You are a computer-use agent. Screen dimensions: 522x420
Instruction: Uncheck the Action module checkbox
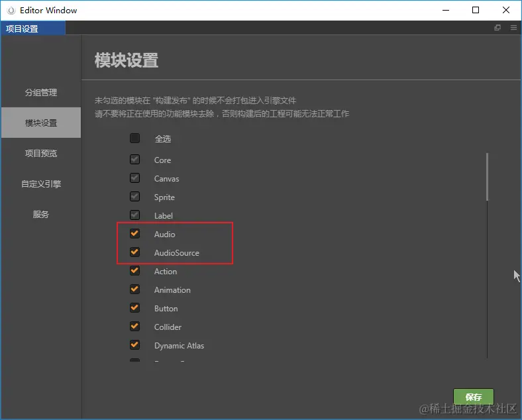[135, 271]
